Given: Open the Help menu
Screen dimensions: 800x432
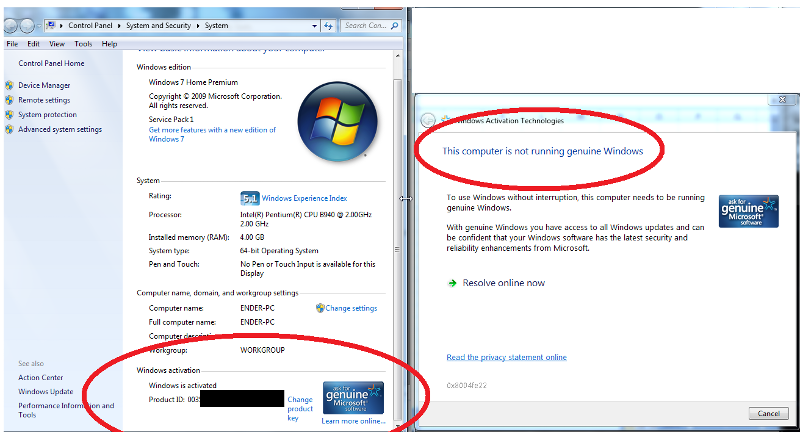Looking at the screenshot, I should (109, 44).
